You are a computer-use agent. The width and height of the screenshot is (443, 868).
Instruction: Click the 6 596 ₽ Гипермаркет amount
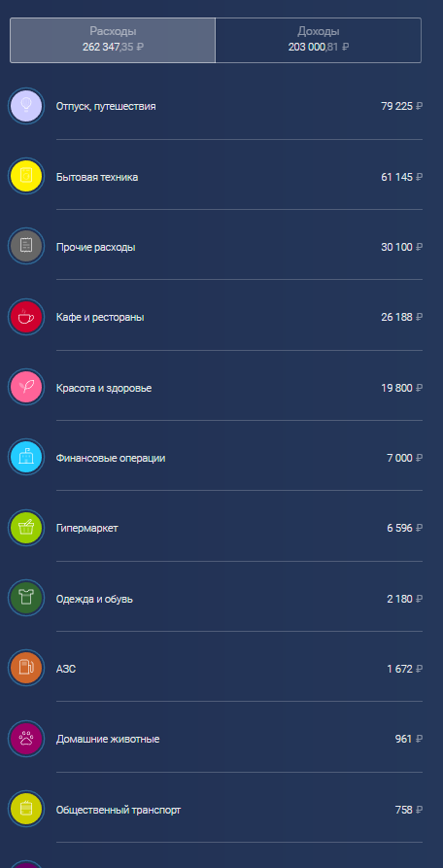pos(404,528)
